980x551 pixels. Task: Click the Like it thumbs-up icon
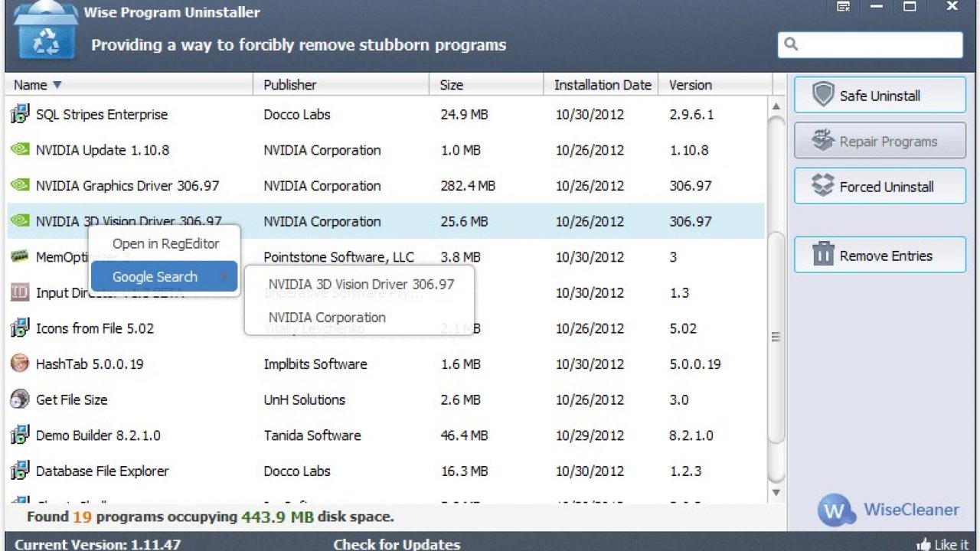923,545
